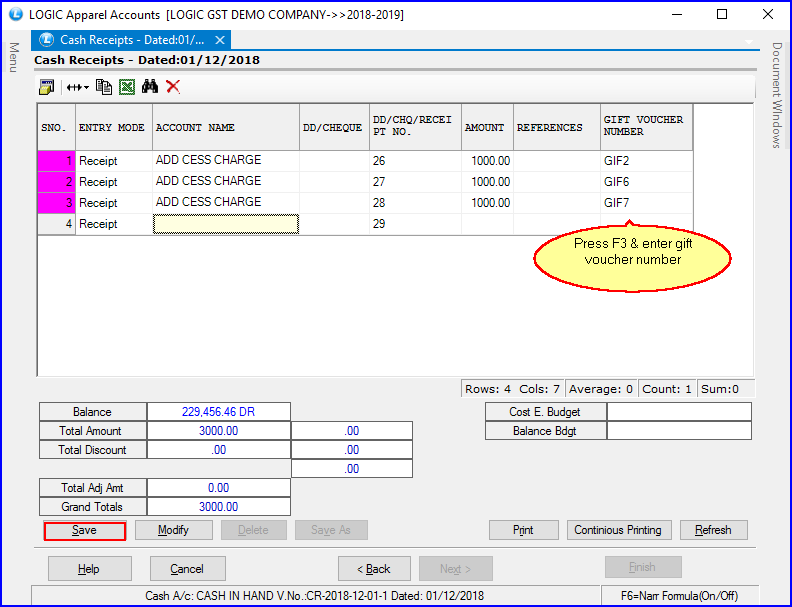Click the ENTRY MODE column header
Viewport: 792px width, 607px height.
point(114,127)
